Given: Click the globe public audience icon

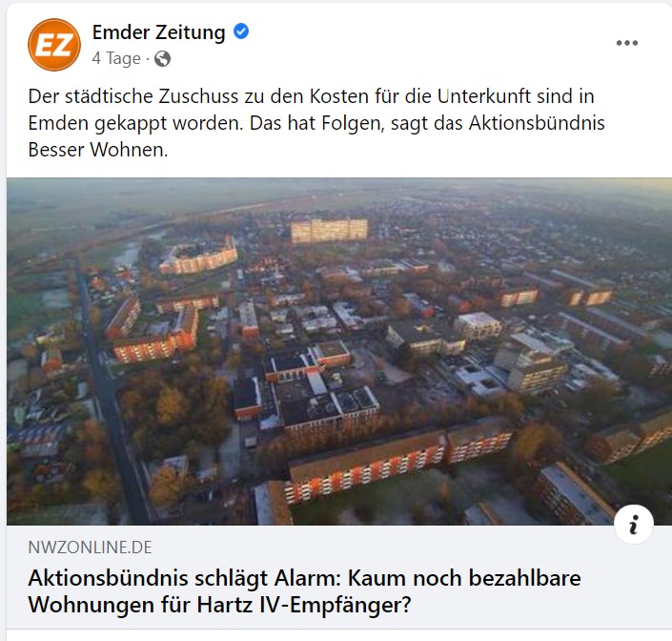Looking at the screenshot, I should click(162, 59).
